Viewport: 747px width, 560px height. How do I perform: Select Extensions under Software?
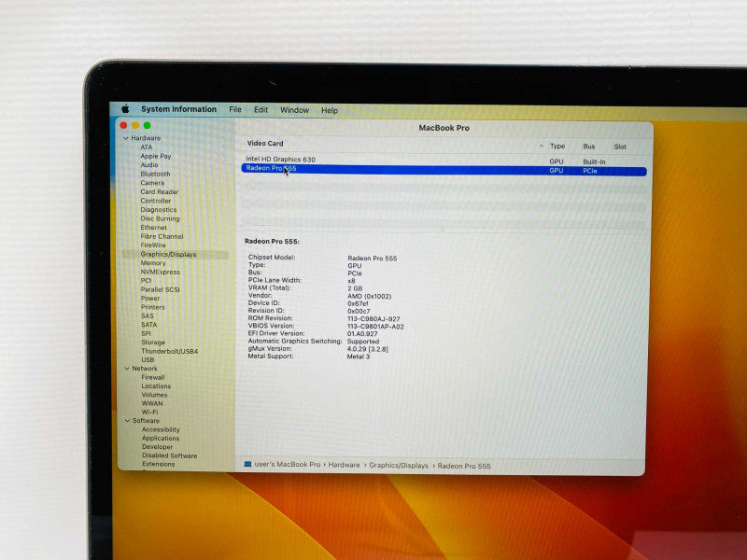(x=158, y=464)
